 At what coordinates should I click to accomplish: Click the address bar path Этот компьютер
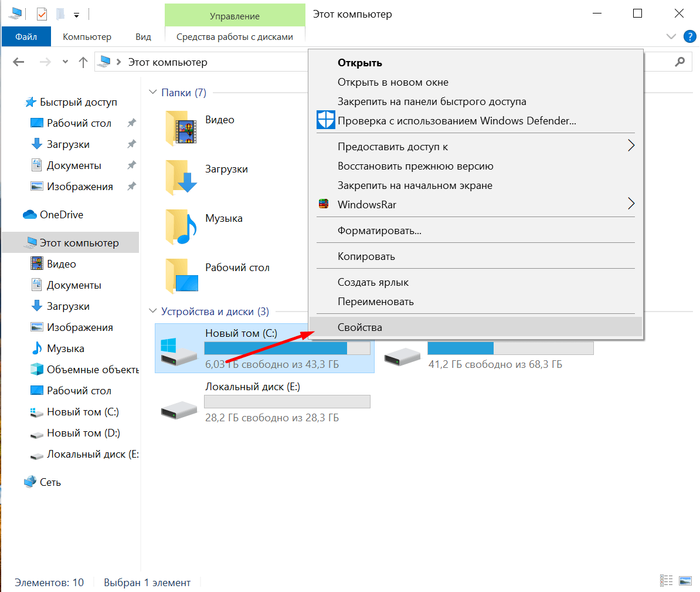coord(168,62)
